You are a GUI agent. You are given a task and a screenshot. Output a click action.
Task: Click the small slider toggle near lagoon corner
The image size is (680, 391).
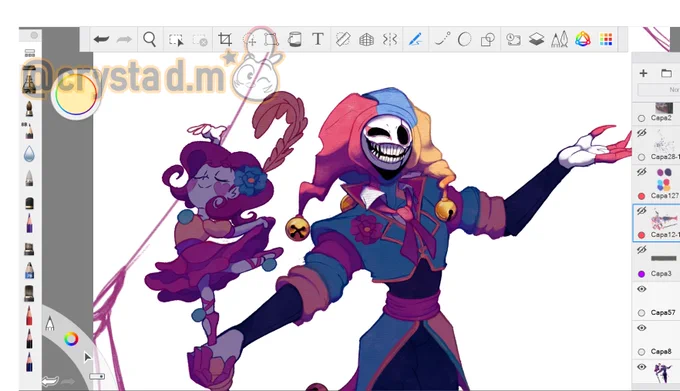pyautogui.click(x=97, y=376)
